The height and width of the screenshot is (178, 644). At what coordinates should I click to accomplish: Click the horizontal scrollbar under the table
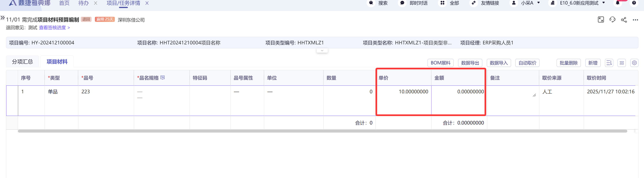(x=322, y=131)
